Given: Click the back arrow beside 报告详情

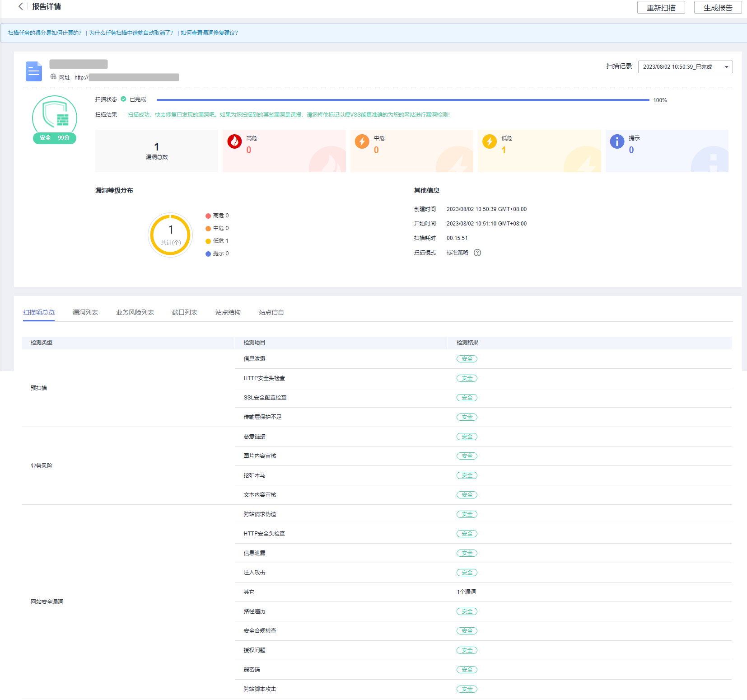Looking at the screenshot, I should tap(20, 6).
